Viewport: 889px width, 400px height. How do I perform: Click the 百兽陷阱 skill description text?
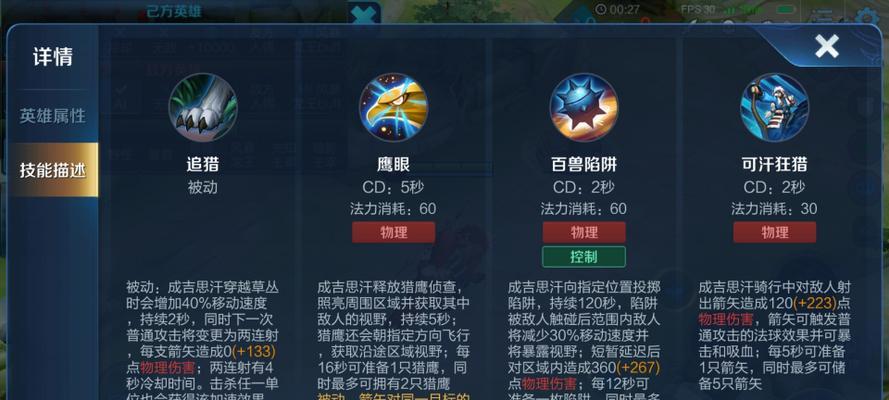pyautogui.click(x=584, y=339)
